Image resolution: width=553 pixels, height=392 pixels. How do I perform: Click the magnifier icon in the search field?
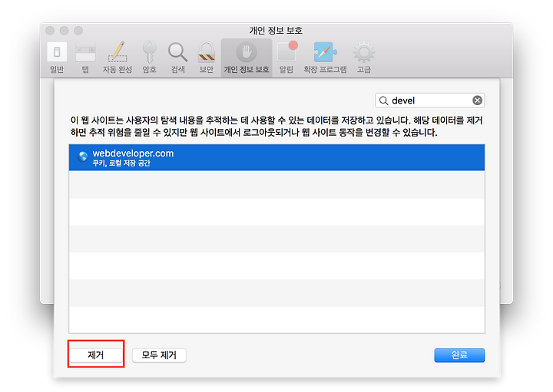tap(383, 100)
